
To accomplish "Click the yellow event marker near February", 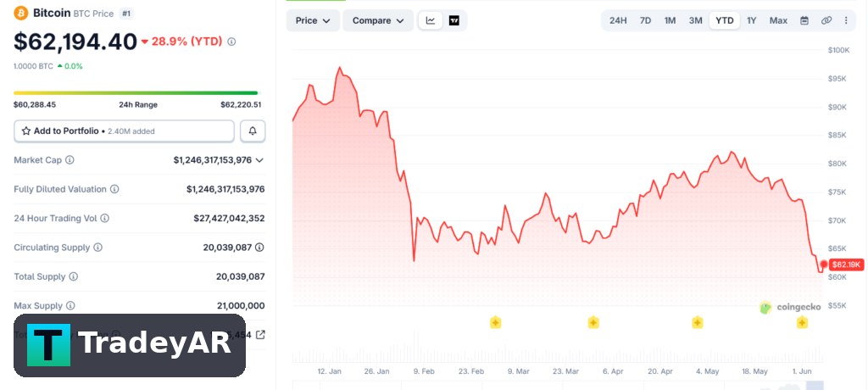I will 495,322.
